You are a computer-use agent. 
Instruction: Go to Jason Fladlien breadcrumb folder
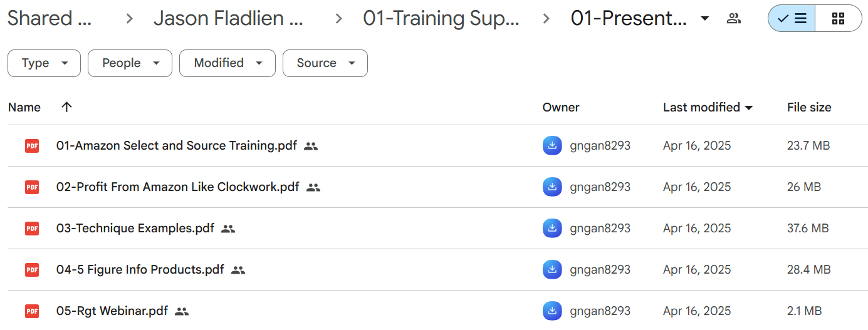(x=229, y=19)
